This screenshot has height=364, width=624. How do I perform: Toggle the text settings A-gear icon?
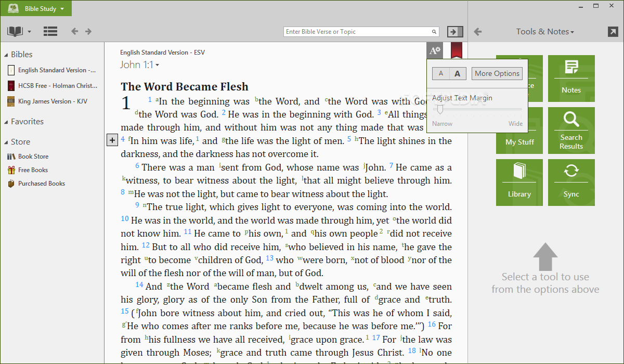tap(434, 50)
